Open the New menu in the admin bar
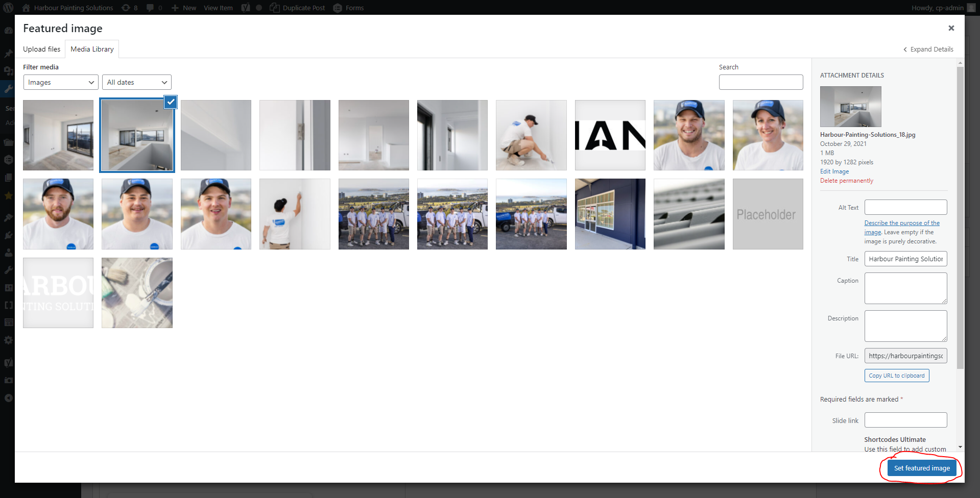Viewport: 980px width, 498px height. pos(183,8)
